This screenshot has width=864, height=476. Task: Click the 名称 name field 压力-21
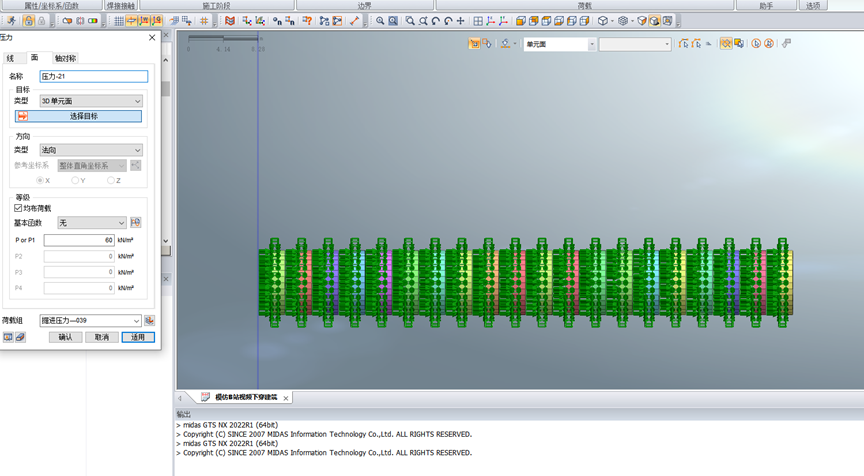point(94,77)
